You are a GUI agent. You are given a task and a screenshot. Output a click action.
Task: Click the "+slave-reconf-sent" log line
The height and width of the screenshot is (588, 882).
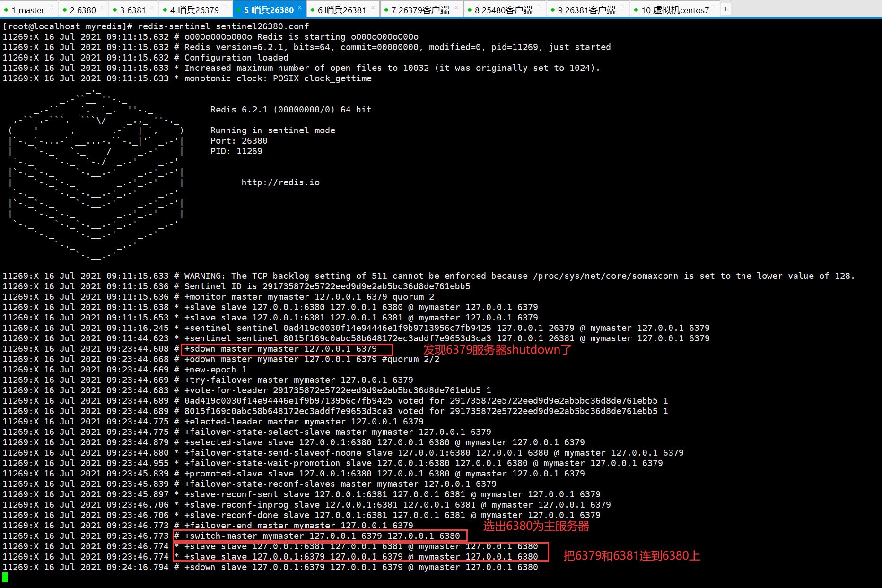click(301, 494)
